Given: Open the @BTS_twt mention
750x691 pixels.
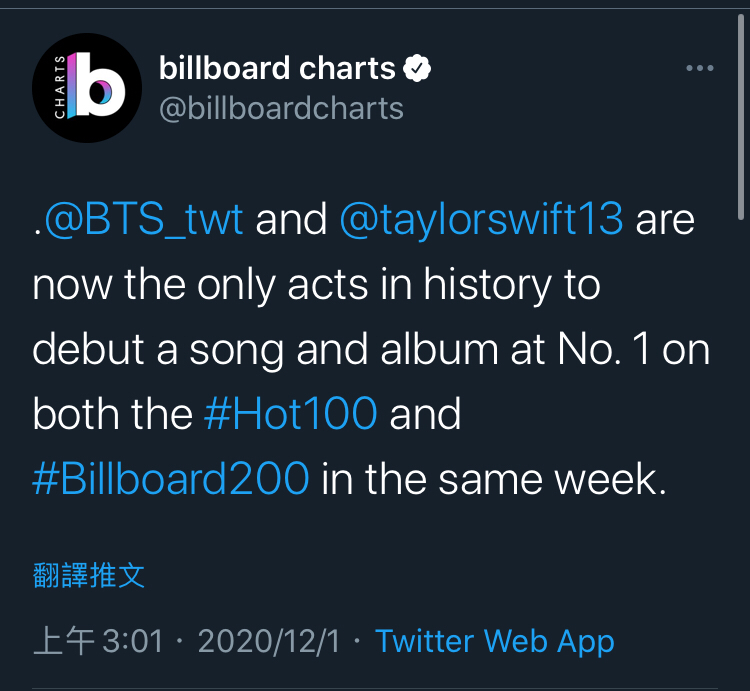Looking at the screenshot, I should pos(143,219).
